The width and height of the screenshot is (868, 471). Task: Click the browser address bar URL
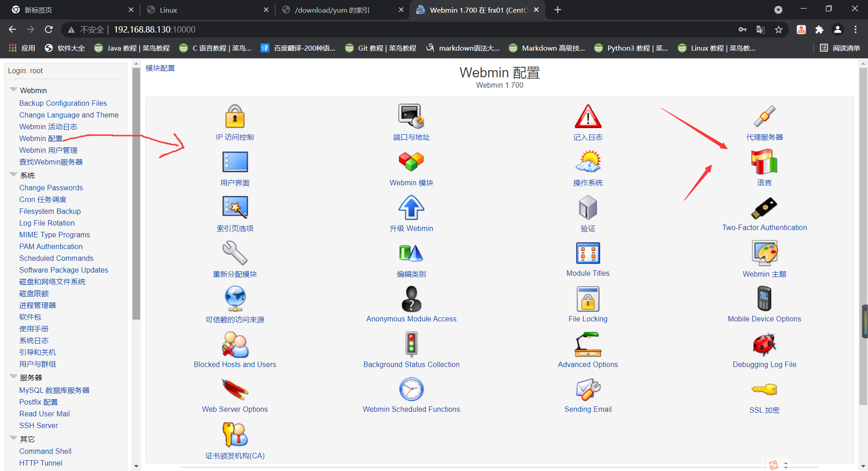155,29
